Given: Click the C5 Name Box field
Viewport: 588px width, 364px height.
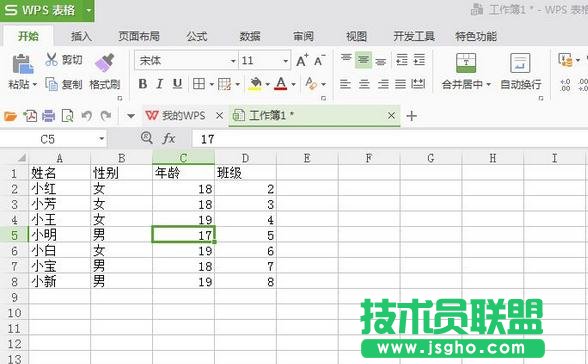Looking at the screenshot, I should pos(48,139).
